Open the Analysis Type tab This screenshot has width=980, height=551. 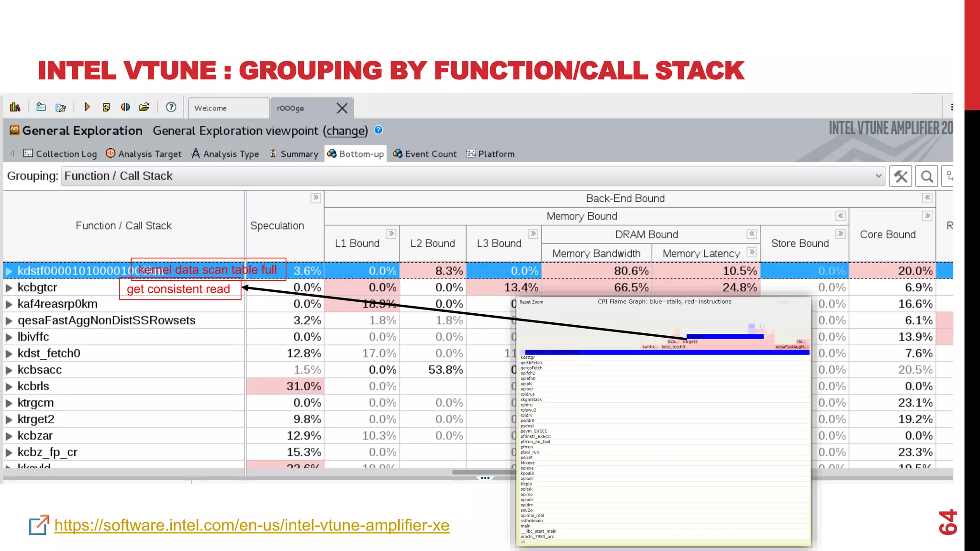tap(225, 154)
